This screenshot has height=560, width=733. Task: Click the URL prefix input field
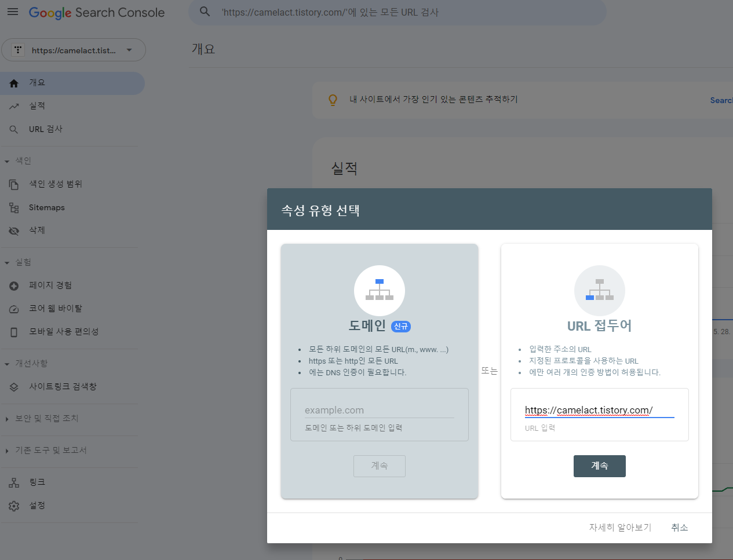[600, 411]
